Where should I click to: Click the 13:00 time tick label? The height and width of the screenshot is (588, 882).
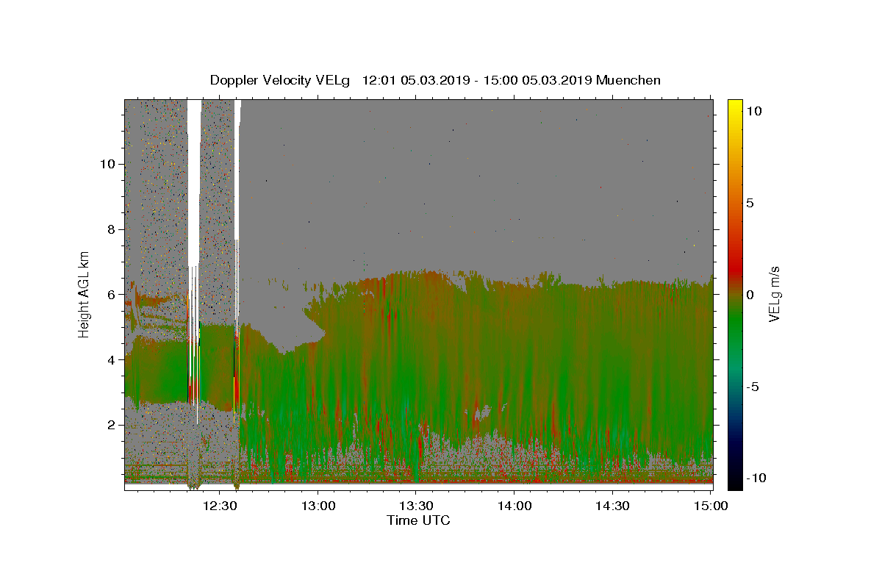point(318,506)
